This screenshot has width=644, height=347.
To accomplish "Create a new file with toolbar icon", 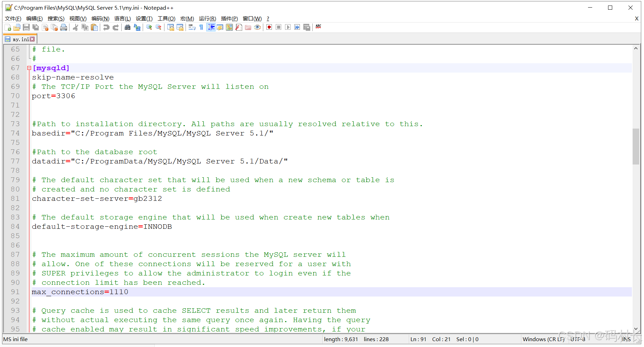I will click(8, 27).
